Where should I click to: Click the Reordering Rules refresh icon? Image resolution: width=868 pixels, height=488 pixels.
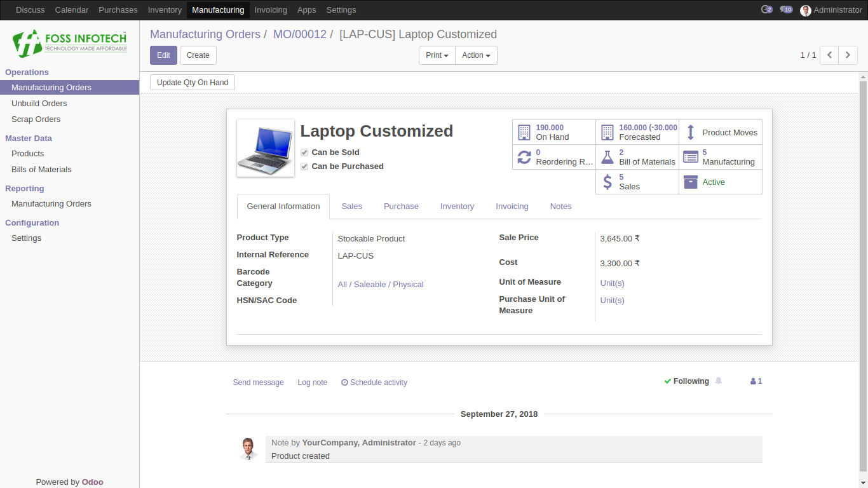tap(524, 157)
